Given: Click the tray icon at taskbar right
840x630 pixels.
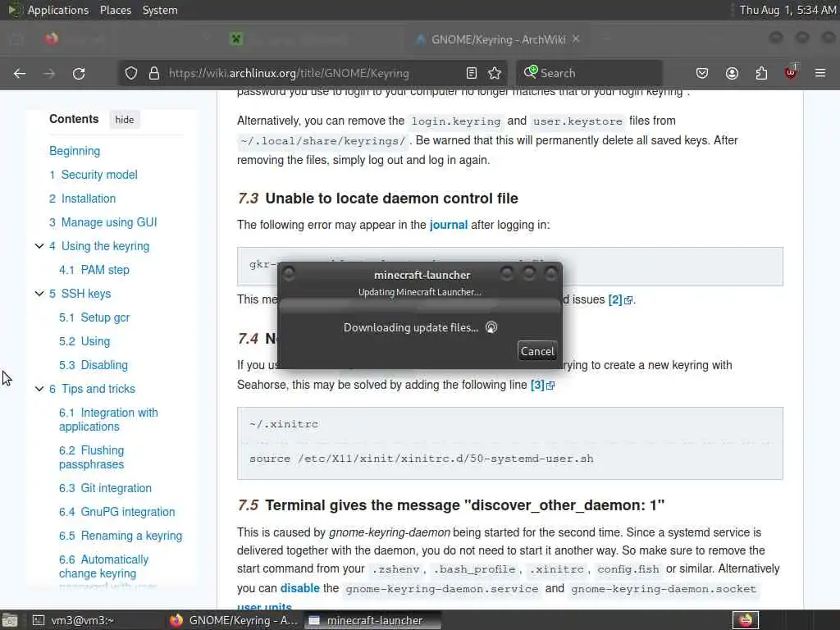Looking at the screenshot, I should [745, 620].
